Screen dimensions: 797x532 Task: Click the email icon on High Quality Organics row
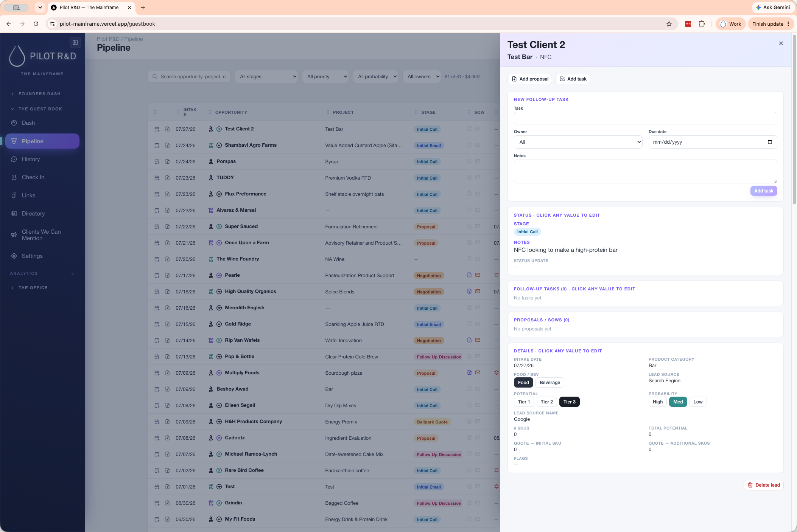pyautogui.click(x=478, y=292)
